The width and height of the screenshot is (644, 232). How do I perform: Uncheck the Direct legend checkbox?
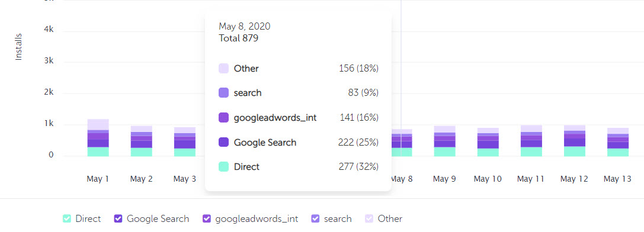[67, 218]
